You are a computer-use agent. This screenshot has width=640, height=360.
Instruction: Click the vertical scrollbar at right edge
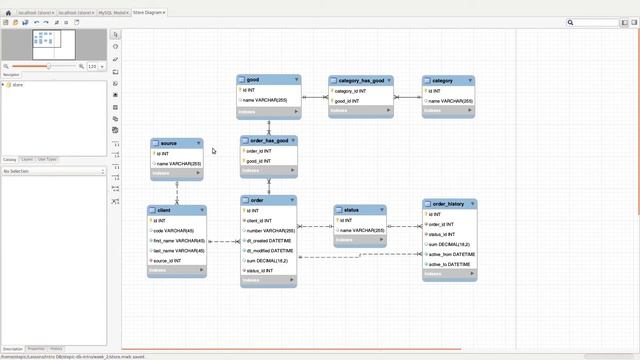pos(638,122)
